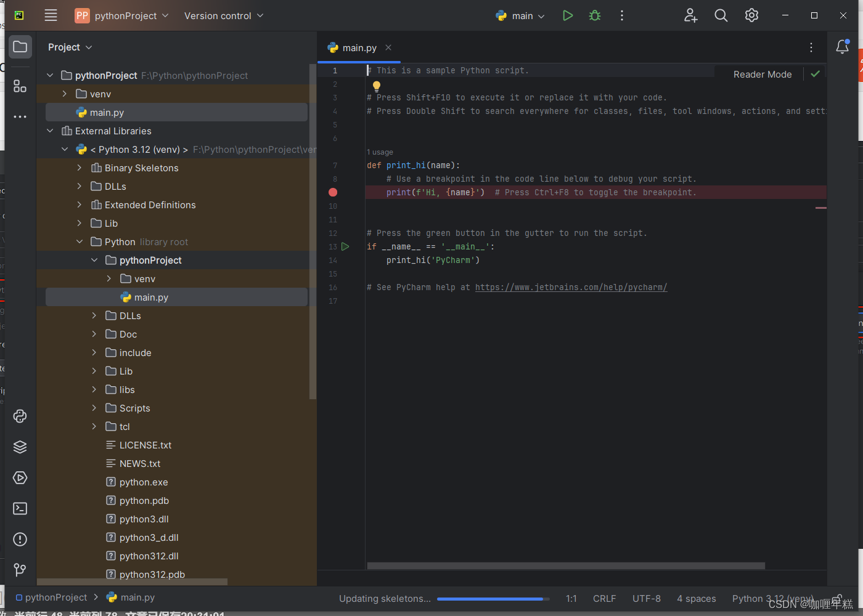Run the main configuration
This screenshot has width=863, height=616.
click(568, 15)
